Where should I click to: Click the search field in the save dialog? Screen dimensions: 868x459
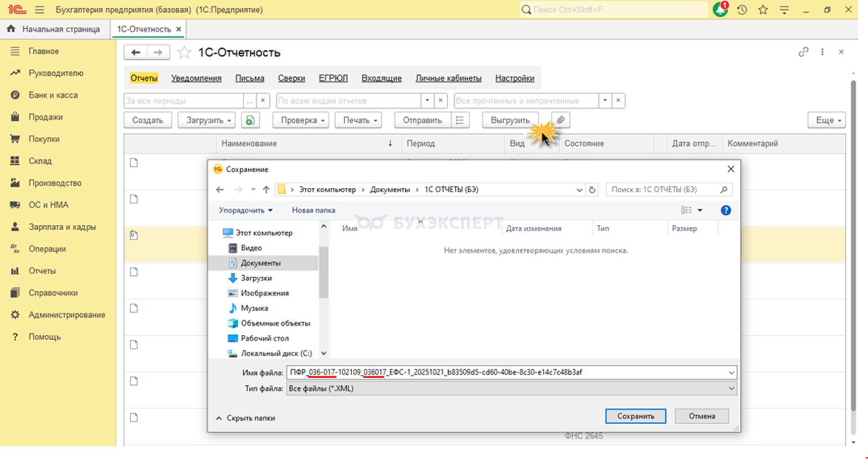pyautogui.click(x=669, y=190)
